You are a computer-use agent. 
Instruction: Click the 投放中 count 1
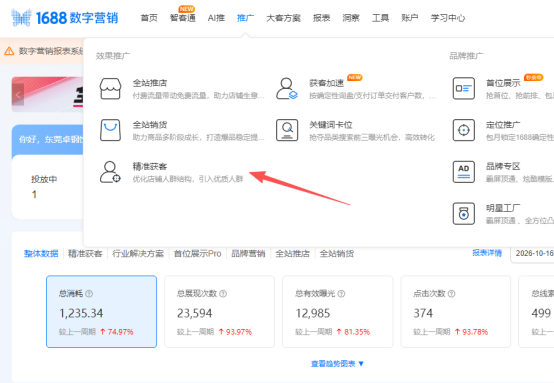34,194
